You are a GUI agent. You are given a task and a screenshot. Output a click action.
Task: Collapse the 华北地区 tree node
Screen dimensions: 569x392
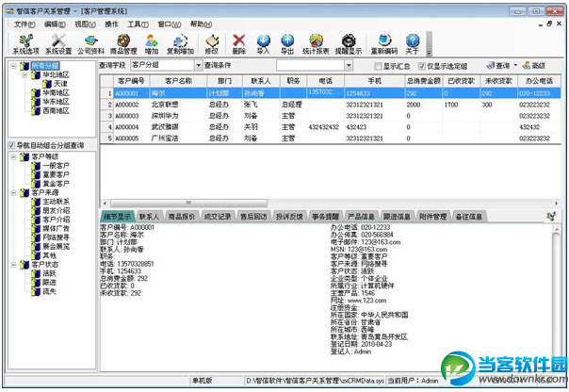click(24, 75)
